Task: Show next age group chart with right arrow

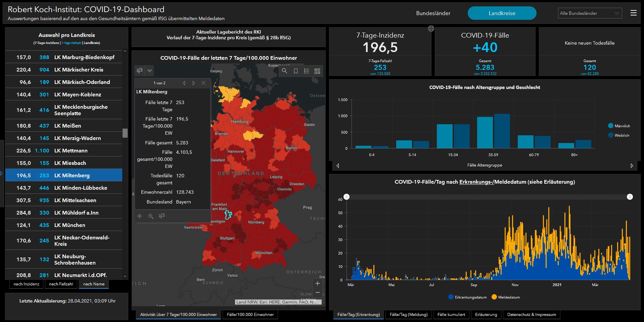Action: coord(632,166)
